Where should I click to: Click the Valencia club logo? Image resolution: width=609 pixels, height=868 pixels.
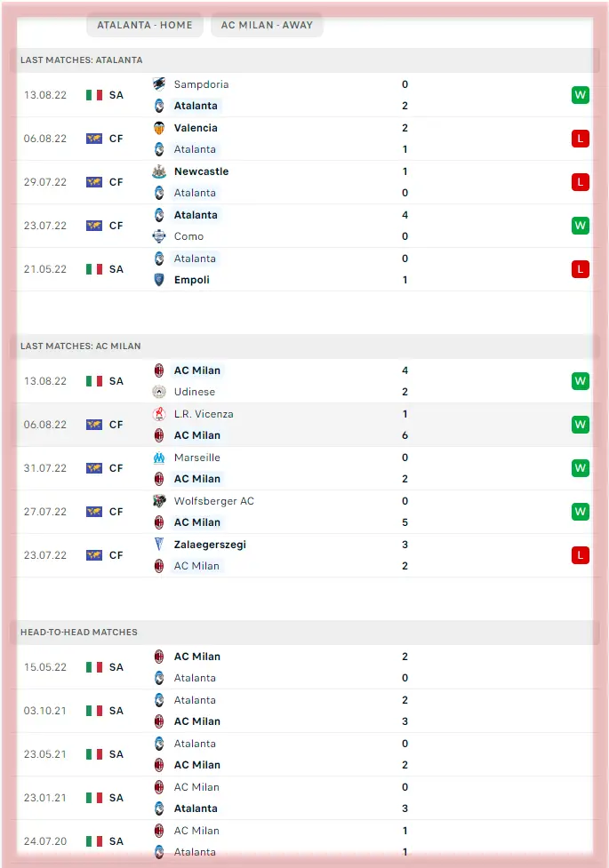(159, 128)
